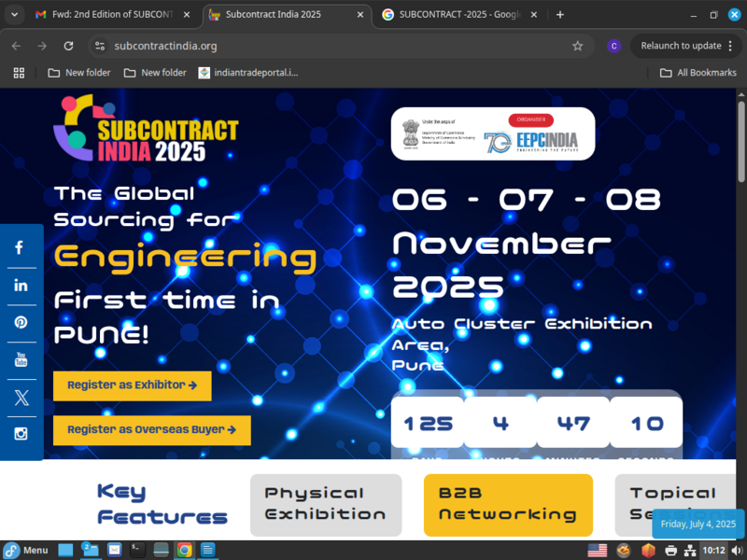Click the Register as Overseas Buyer button

[152, 430]
